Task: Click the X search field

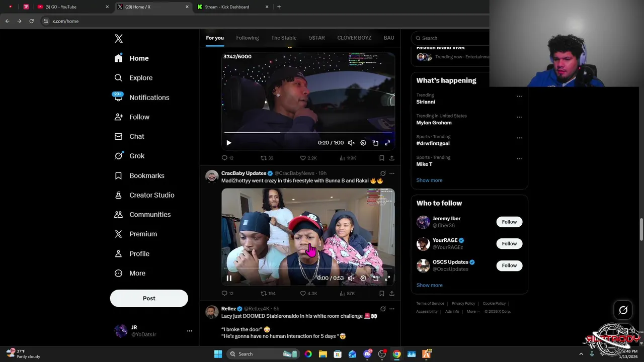Action: (x=450, y=38)
